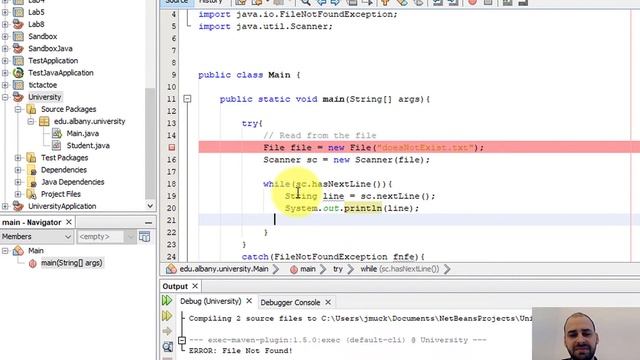Click the Projects panel vertical scrollbar thumb
The image size is (640, 360).
tap(150, 143)
